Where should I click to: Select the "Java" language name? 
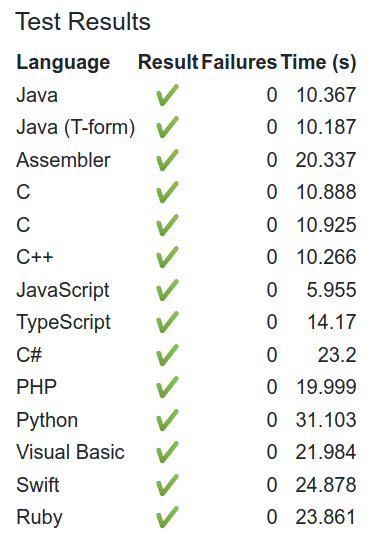[x=37, y=95]
